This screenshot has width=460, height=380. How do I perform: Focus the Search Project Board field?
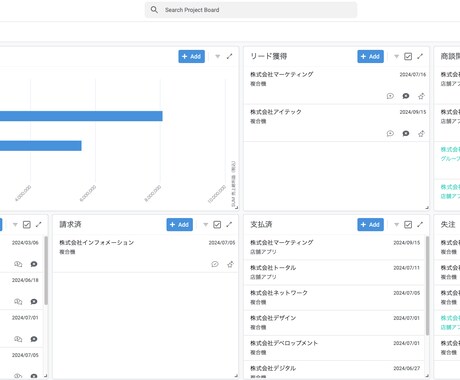click(251, 10)
